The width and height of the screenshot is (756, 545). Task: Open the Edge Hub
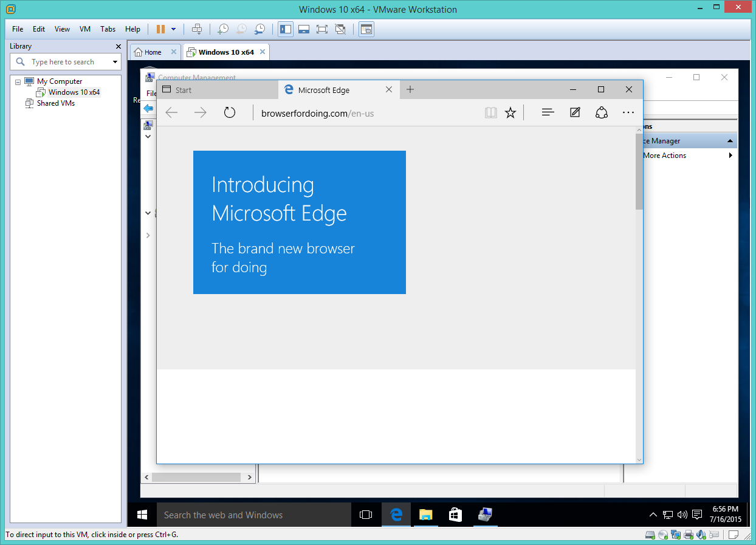click(548, 112)
